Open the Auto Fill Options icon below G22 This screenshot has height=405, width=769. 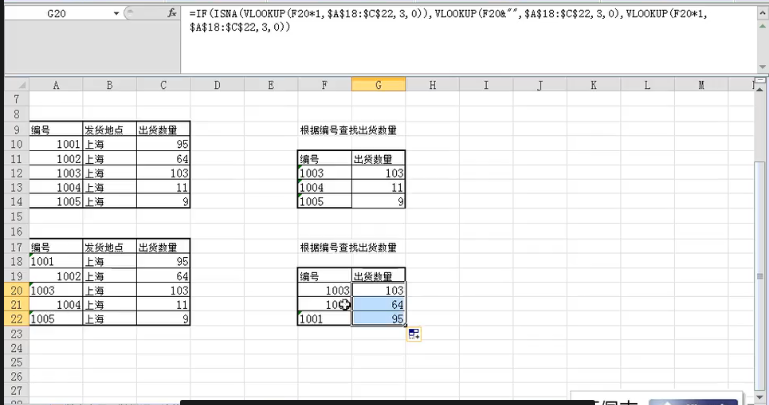(412, 334)
